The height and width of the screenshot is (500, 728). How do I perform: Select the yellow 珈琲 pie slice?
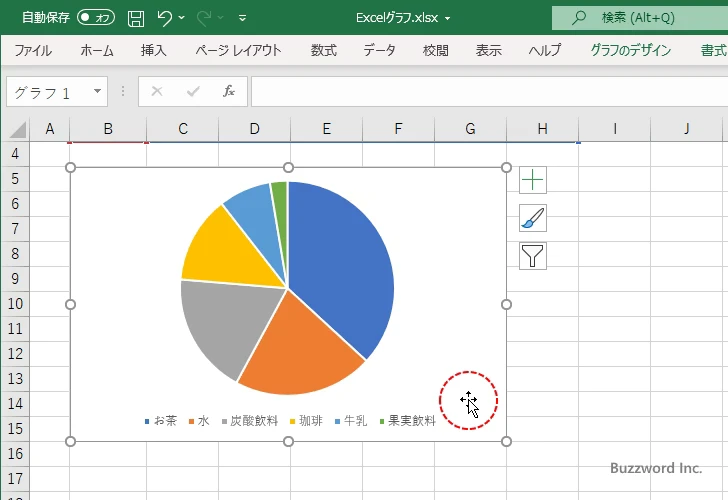tap(223, 251)
